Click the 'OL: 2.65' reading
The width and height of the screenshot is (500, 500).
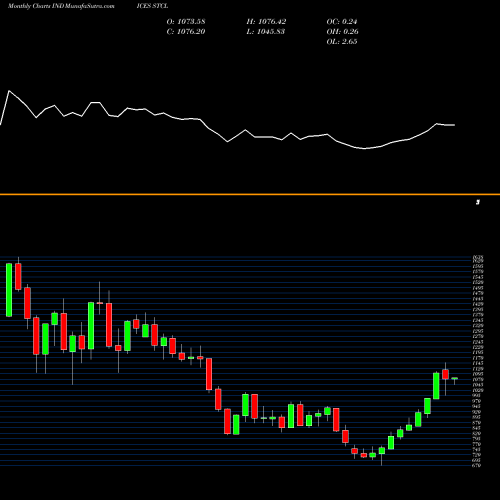click(x=342, y=42)
